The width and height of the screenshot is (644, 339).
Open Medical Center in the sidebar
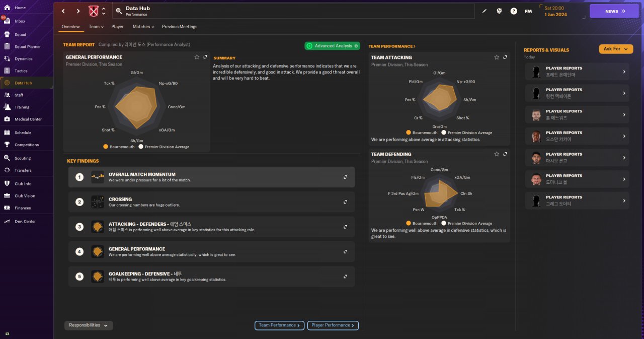point(28,119)
